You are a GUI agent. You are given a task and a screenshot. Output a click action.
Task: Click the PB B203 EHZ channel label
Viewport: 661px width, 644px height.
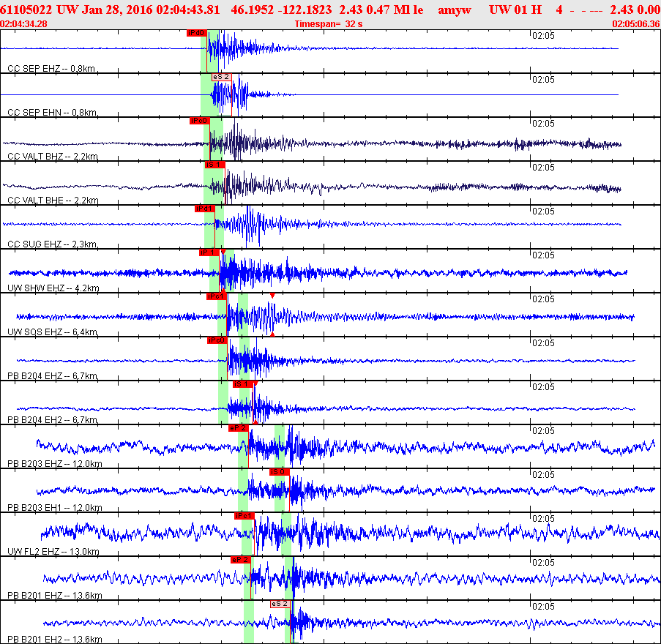[54, 464]
